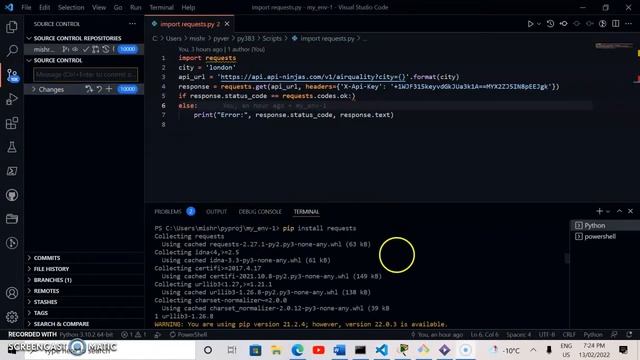Open the View menu
Image resolution: width=640 pixels, height=360 pixels.
coord(99,7)
